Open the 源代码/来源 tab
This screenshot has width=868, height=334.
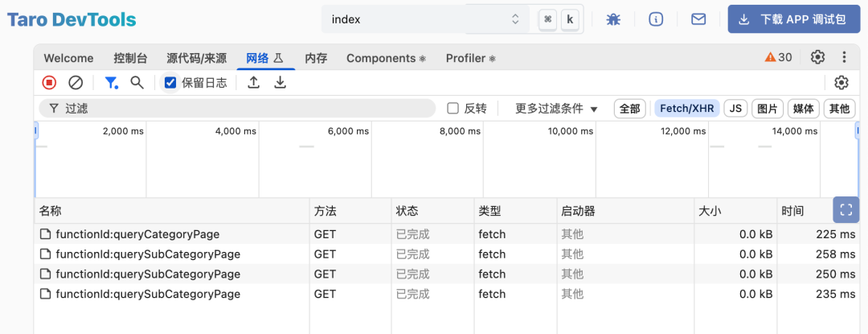coord(197,58)
